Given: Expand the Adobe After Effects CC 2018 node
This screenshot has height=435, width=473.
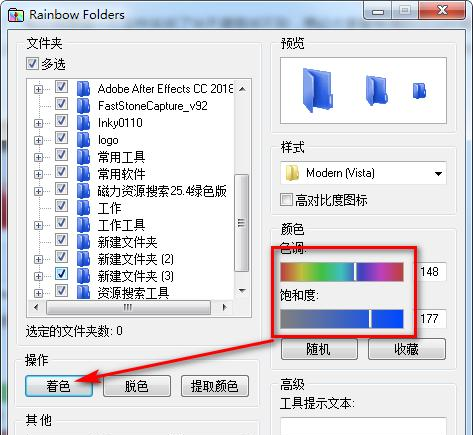Looking at the screenshot, I should [x=38, y=89].
